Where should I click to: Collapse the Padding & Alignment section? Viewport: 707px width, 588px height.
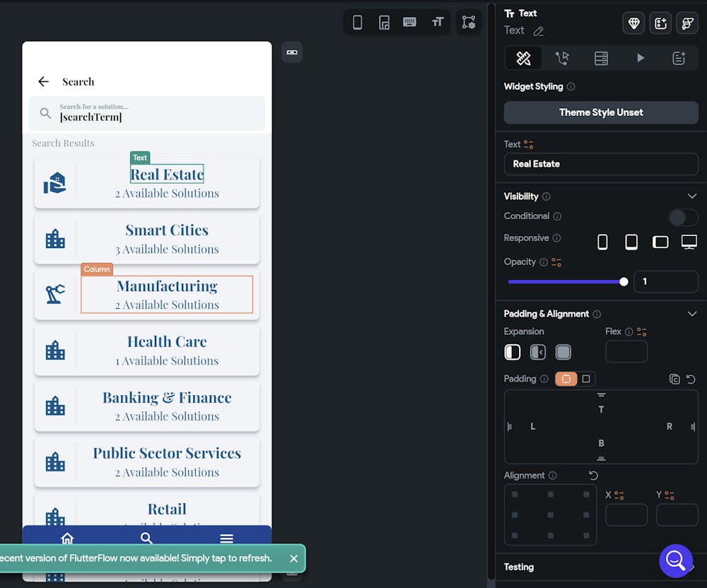pos(692,314)
